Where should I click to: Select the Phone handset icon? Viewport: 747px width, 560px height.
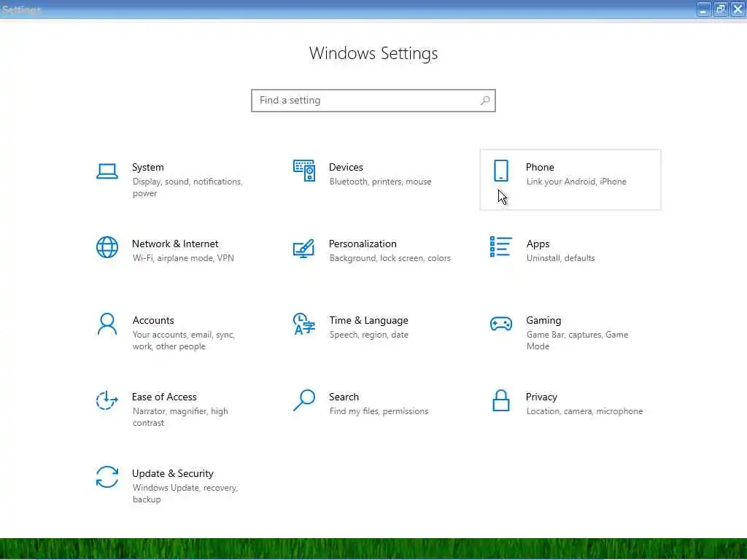(x=500, y=171)
